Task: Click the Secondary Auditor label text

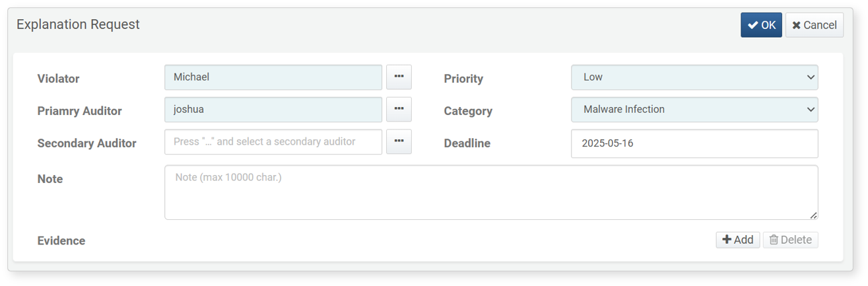Action: (x=87, y=143)
